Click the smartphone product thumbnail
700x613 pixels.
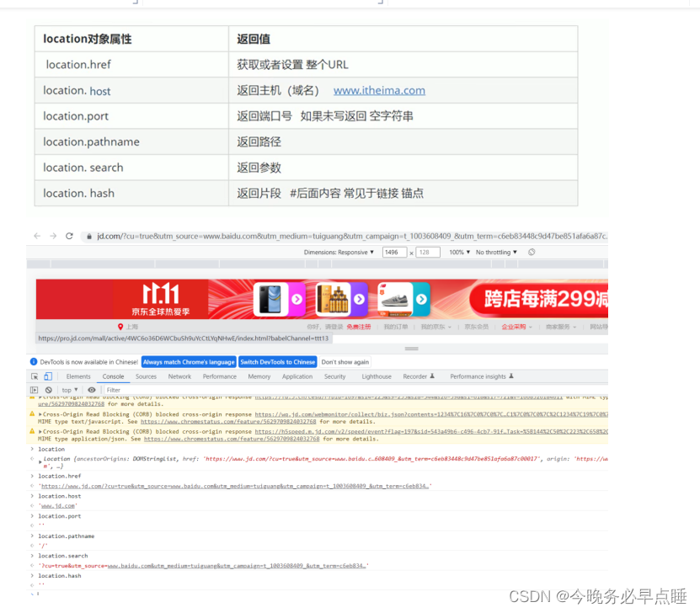[270, 299]
